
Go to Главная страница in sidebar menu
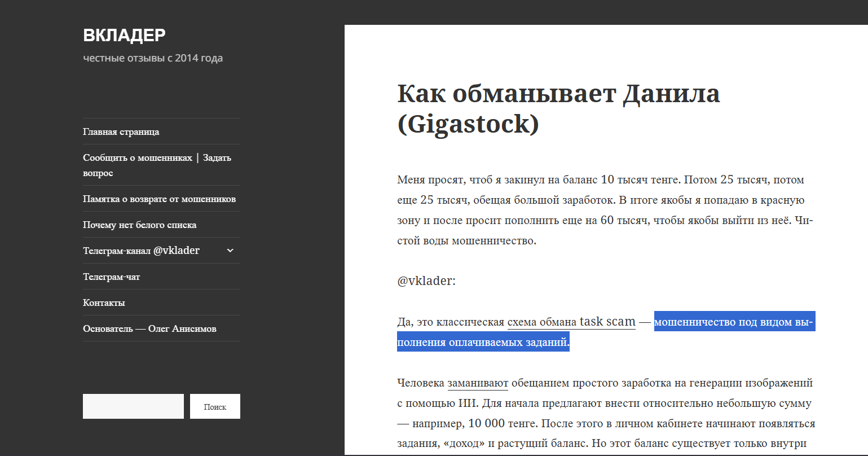pos(121,131)
